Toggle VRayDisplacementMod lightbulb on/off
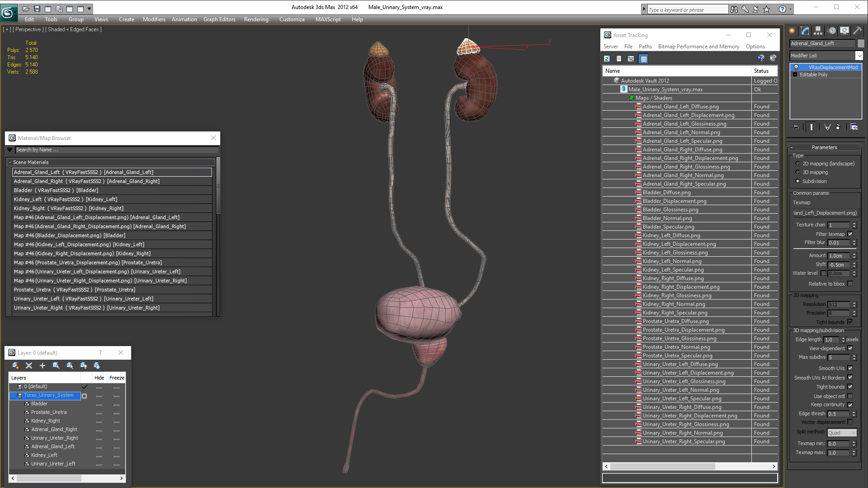 796,67
